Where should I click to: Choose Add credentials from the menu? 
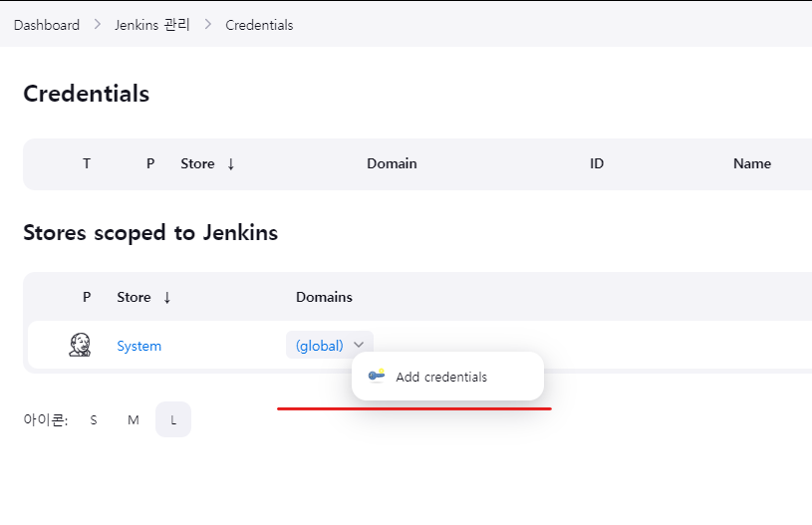pyautogui.click(x=447, y=377)
